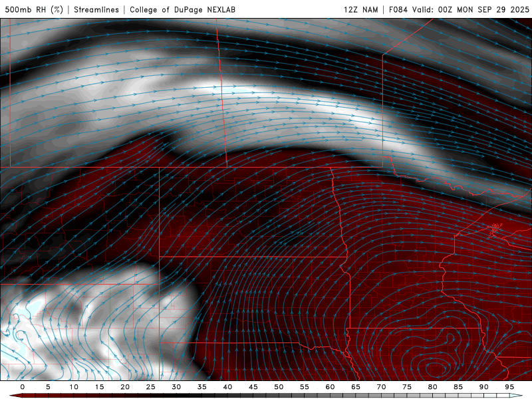
Task: Click the 'F084' forecast hour label
Action: 398,9
